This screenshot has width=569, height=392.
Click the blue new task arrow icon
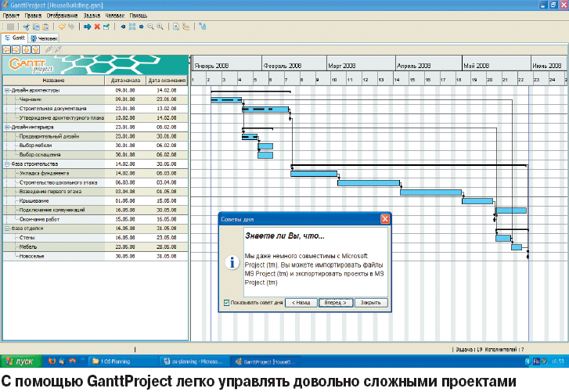click(x=86, y=26)
